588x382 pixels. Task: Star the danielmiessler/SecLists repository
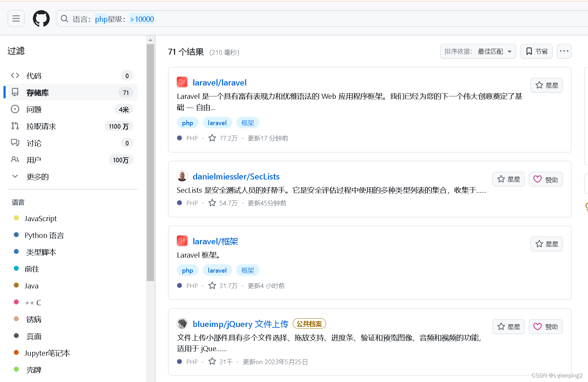click(x=509, y=179)
